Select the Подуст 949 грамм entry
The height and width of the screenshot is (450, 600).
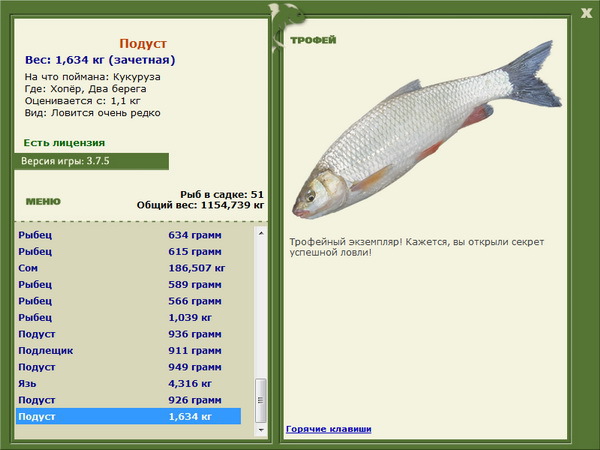pos(129,367)
